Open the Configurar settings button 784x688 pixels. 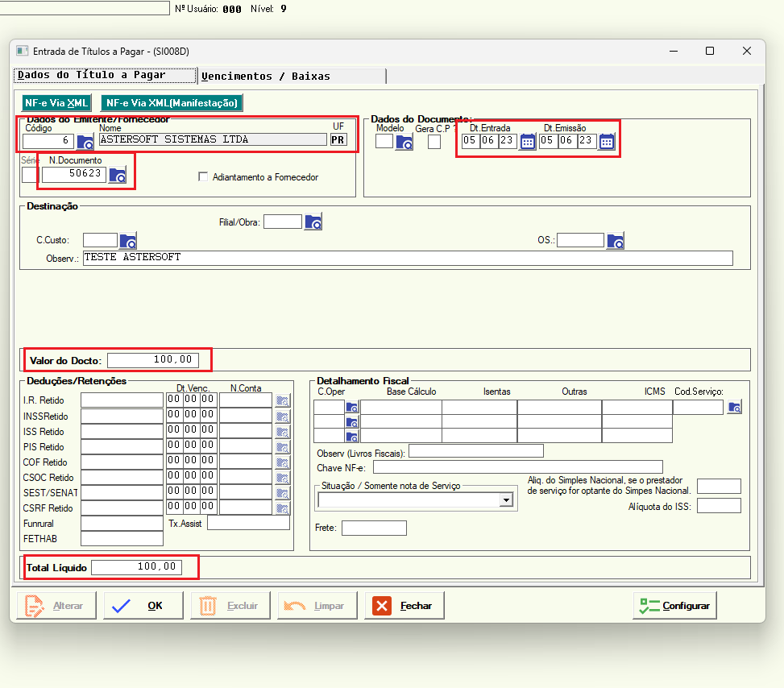[675, 606]
